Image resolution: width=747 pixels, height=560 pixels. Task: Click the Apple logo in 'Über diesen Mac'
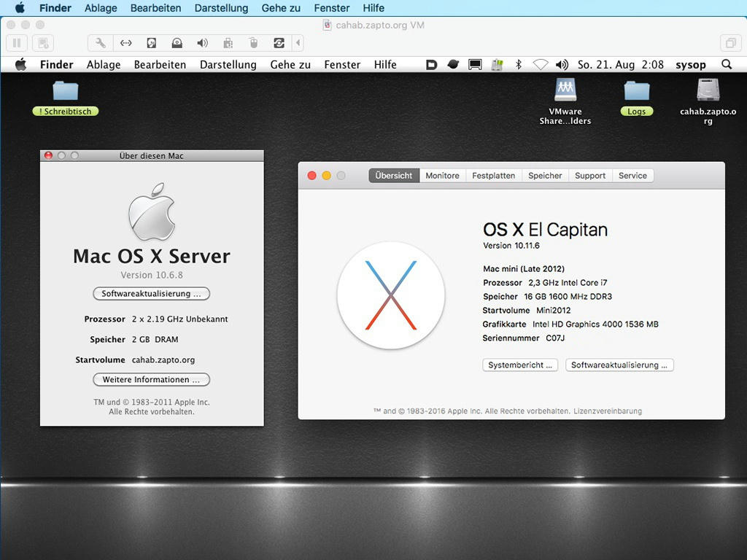coord(152,212)
